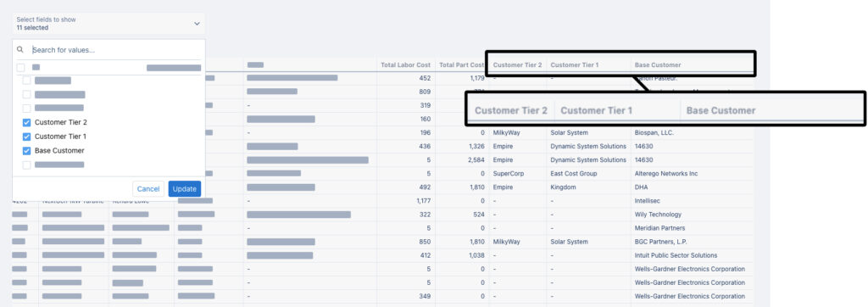Uncheck the Customer Tier 1 checkbox
Viewport: 868px width, 307px height.
(x=26, y=137)
